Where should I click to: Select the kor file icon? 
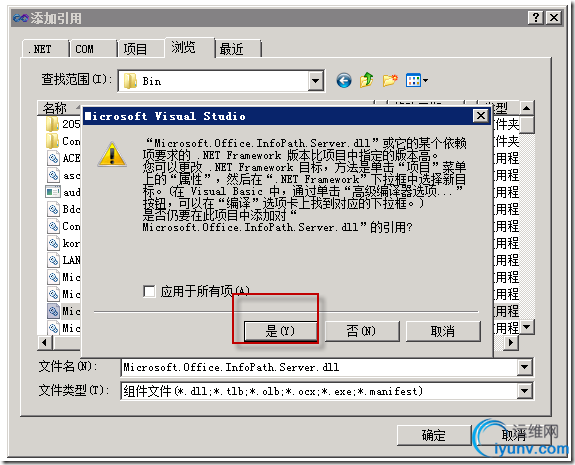53,243
